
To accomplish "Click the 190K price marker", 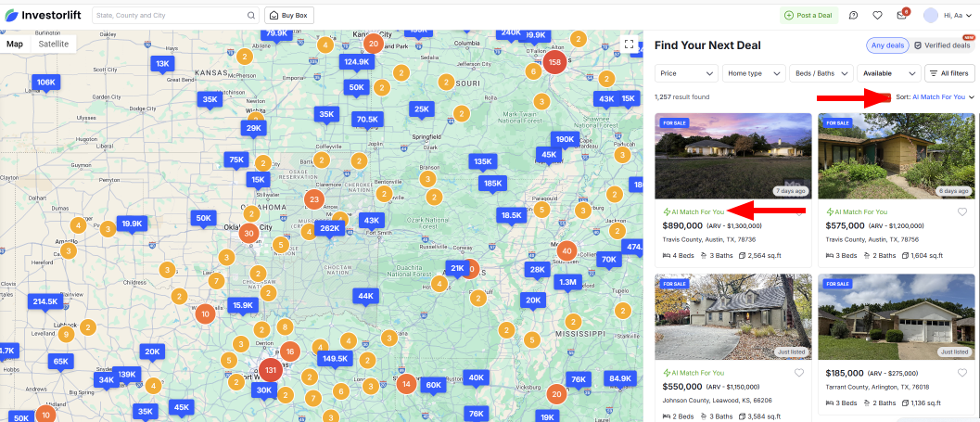I will pos(565,139).
